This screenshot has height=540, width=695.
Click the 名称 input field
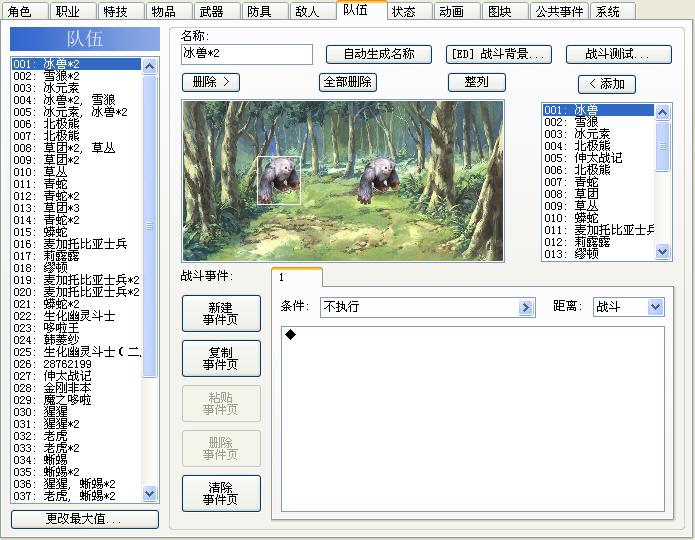coord(247,54)
